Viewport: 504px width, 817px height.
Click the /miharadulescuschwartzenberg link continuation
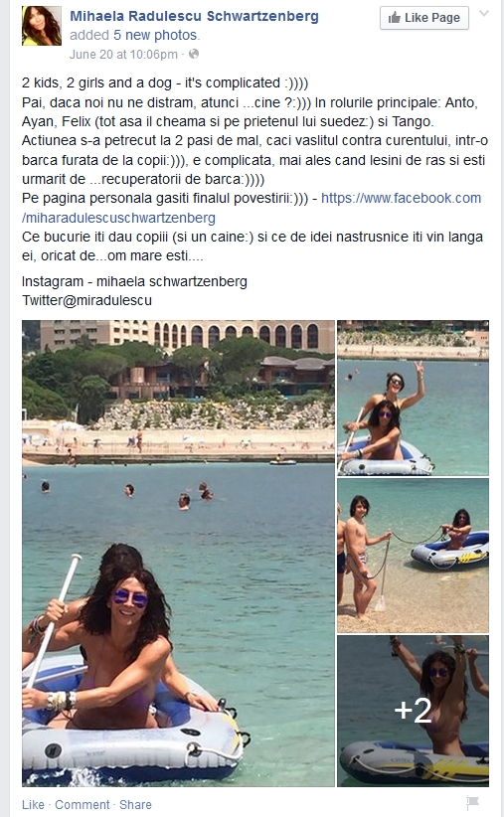point(118,218)
